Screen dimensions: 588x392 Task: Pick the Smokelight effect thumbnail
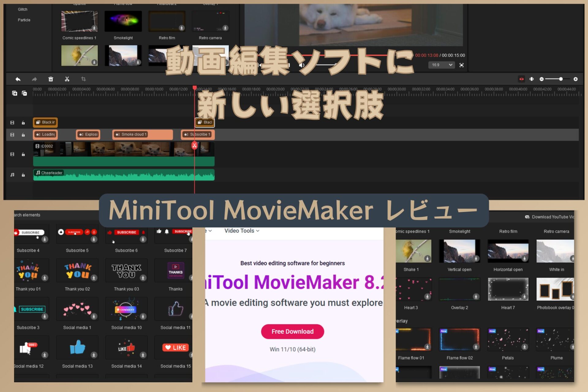tap(123, 21)
